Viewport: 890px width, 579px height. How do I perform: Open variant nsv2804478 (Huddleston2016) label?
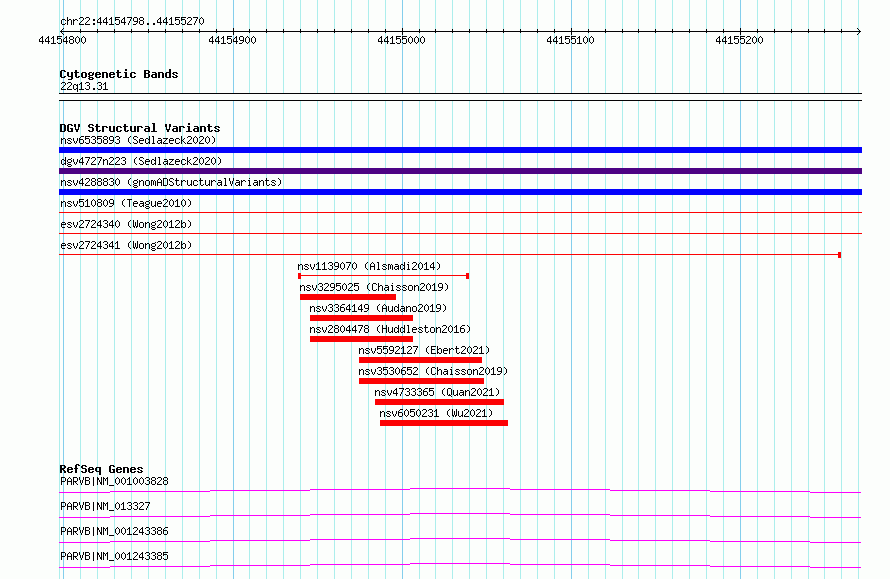[x=390, y=329]
